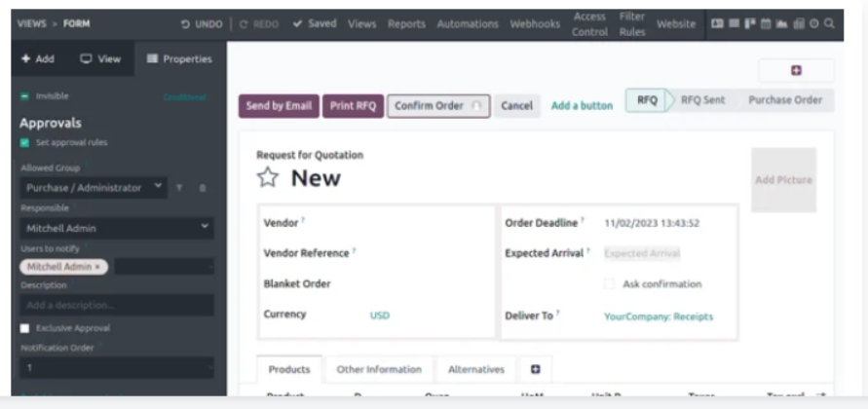Click Vendor field label
The image size is (868, 409).
point(281,223)
